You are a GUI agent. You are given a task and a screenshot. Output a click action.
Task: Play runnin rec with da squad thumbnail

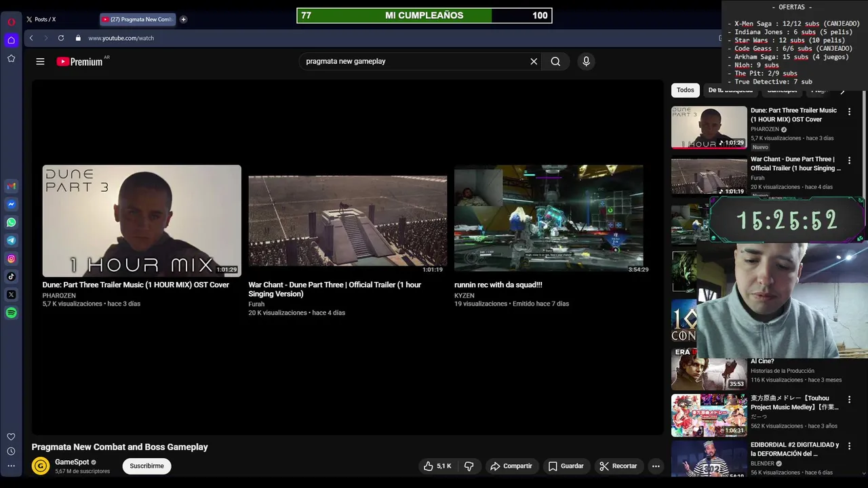pyautogui.click(x=549, y=218)
